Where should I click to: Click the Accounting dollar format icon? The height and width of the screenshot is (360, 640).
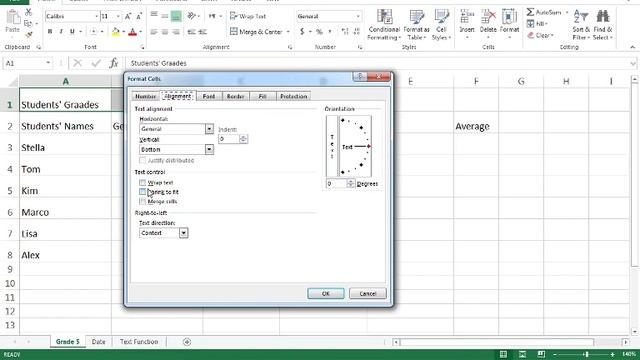[x=302, y=31]
